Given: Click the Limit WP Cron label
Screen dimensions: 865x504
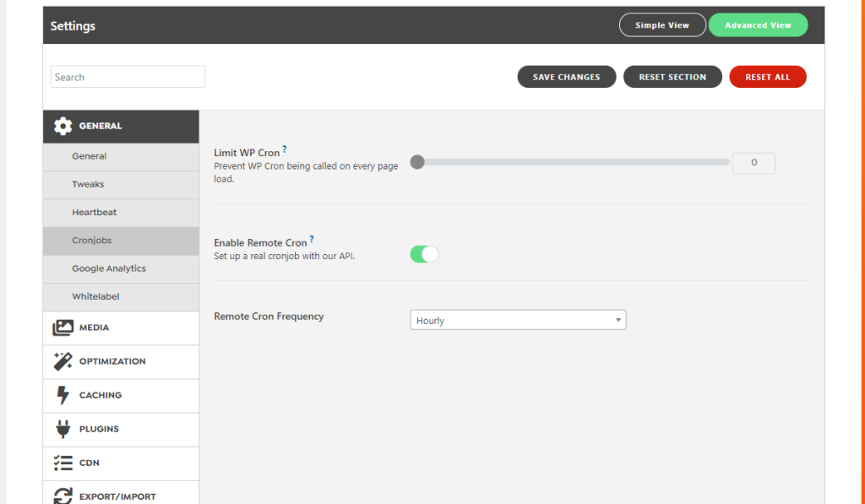Looking at the screenshot, I should click(247, 153).
